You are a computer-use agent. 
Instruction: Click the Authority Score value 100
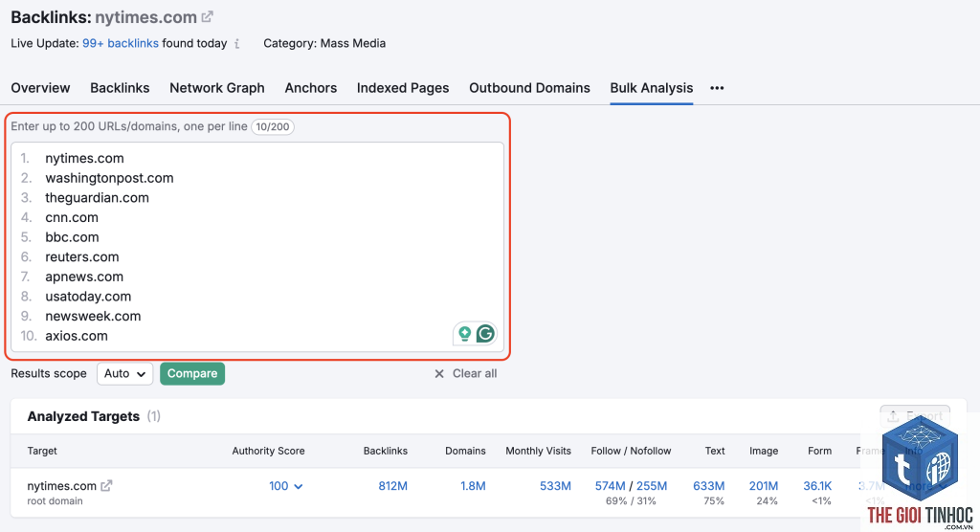point(278,486)
